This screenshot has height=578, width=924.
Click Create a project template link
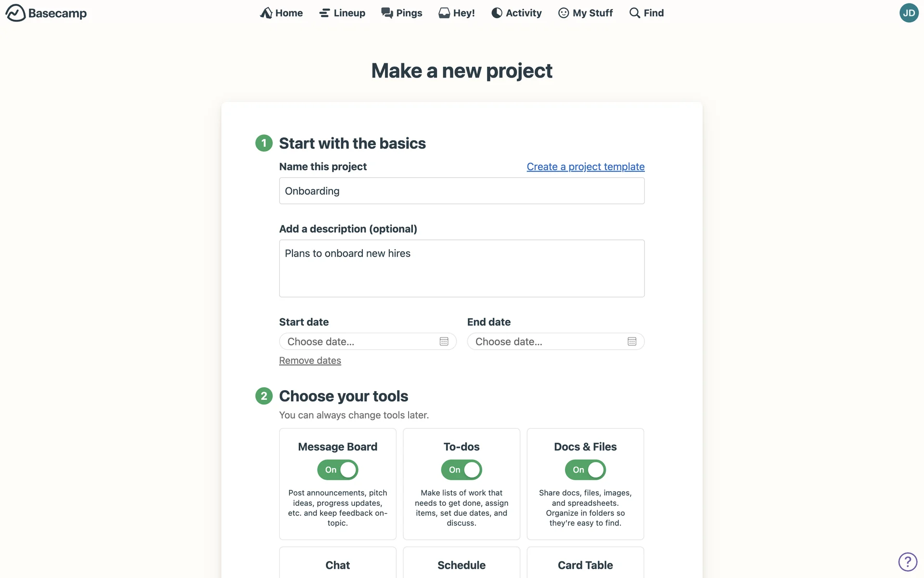(585, 167)
